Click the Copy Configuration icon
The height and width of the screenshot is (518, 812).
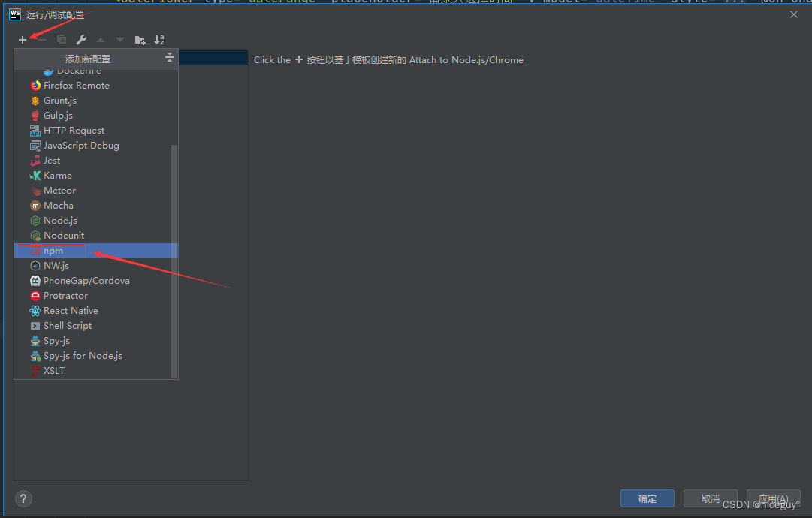tap(61, 40)
